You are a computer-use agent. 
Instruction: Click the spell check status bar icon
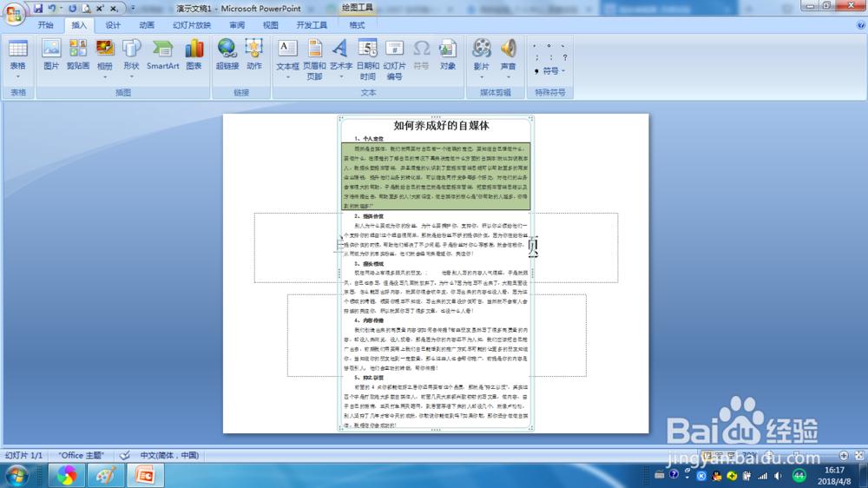(x=124, y=455)
